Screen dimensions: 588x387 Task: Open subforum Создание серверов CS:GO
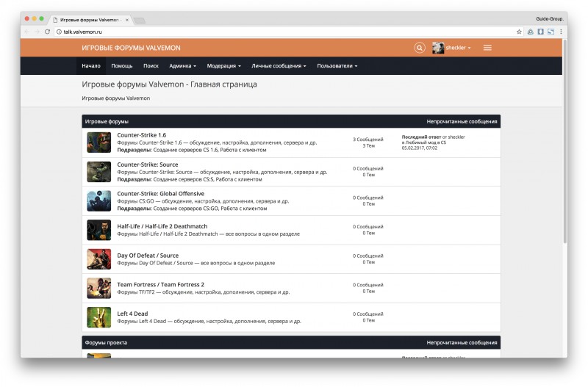(x=185, y=209)
